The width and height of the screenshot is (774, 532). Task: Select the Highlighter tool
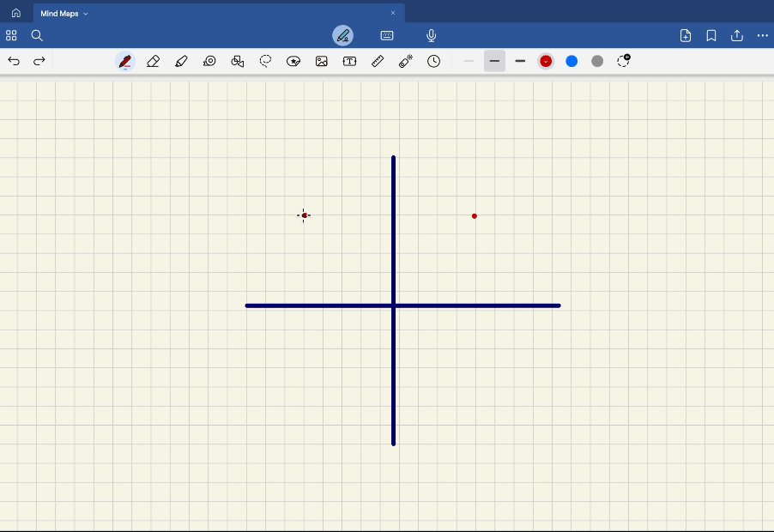click(181, 62)
